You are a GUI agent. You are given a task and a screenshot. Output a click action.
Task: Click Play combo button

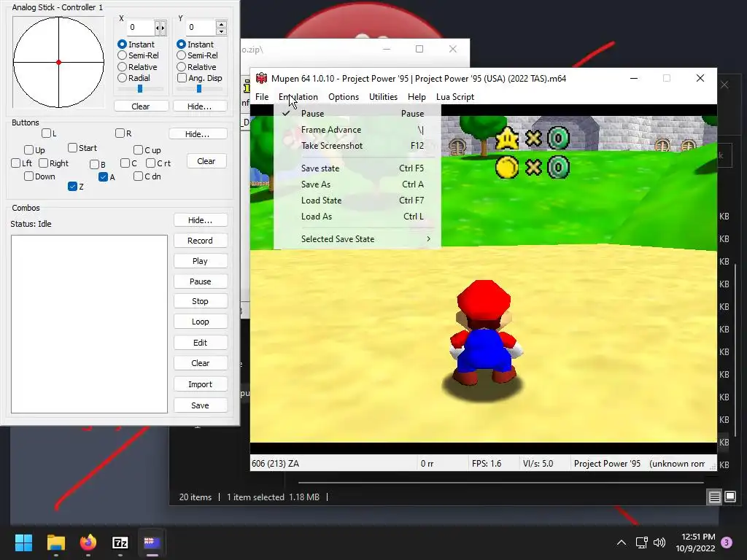200,261
